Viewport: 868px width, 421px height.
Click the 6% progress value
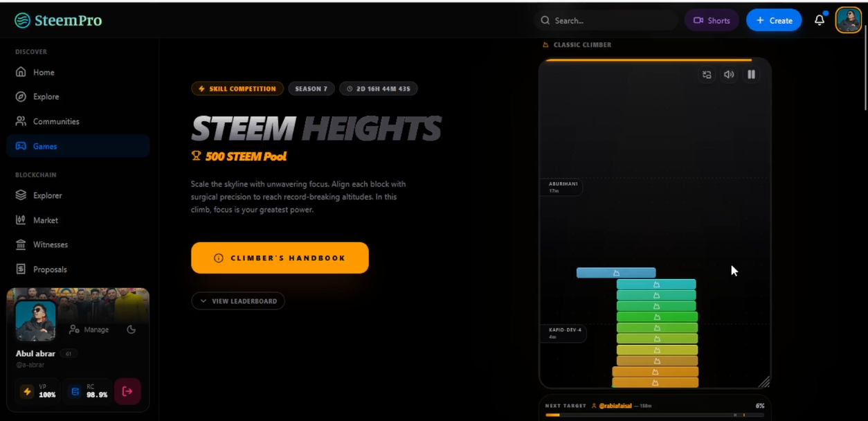point(760,406)
